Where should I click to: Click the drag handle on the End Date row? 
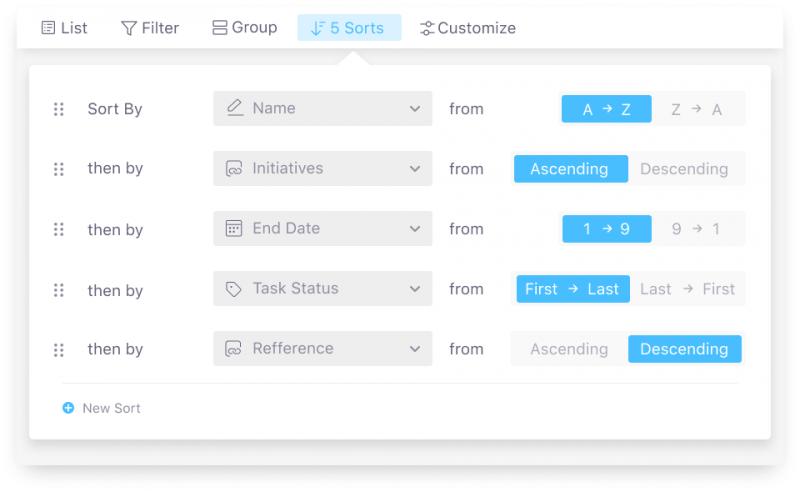coord(59,230)
